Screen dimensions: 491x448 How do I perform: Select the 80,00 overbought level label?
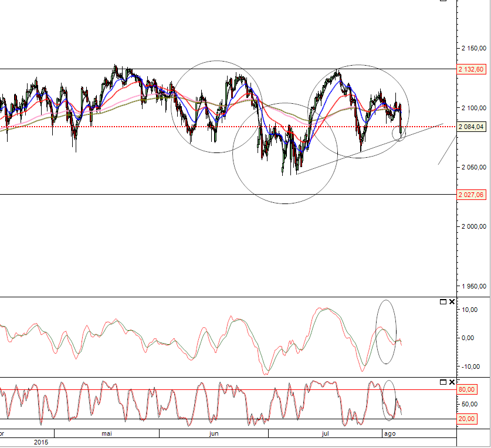[x=467, y=389]
